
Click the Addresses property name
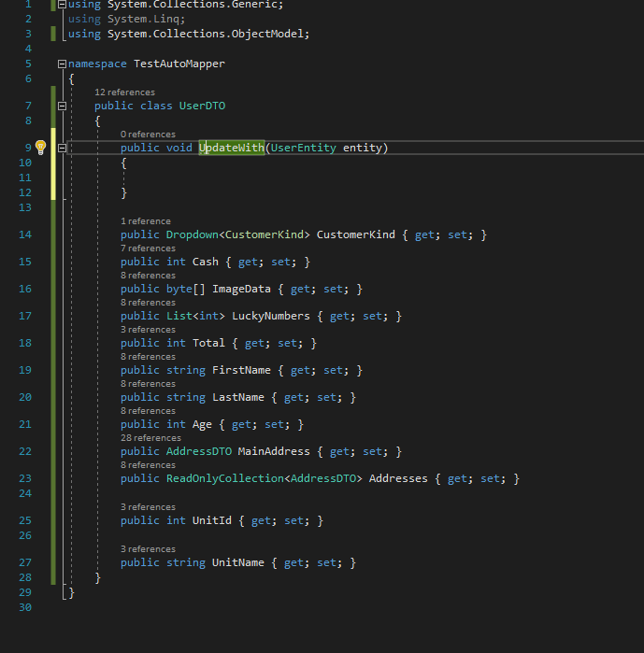pyautogui.click(x=398, y=478)
